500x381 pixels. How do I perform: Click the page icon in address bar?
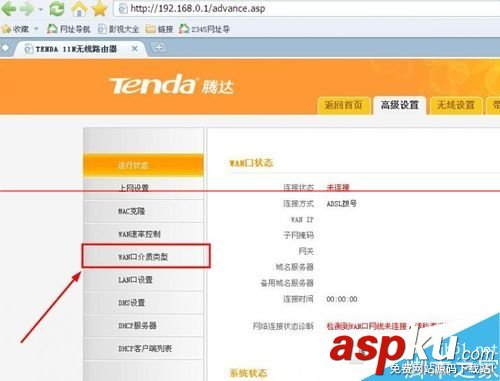(x=123, y=9)
